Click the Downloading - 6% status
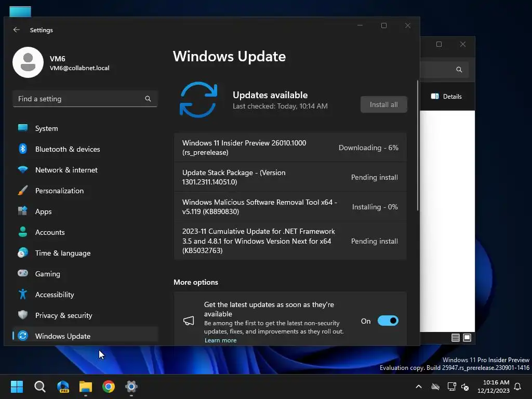This screenshot has width=532, height=399. pos(368,148)
